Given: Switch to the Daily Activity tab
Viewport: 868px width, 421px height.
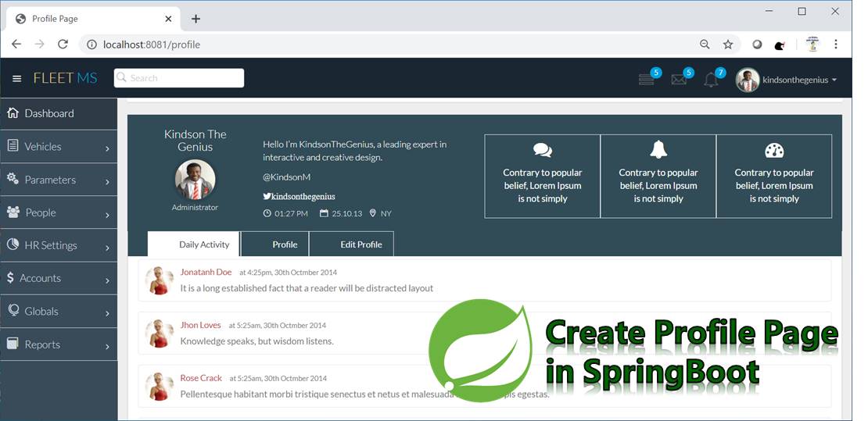Looking at the screenshot, I should tap(194, 244).
